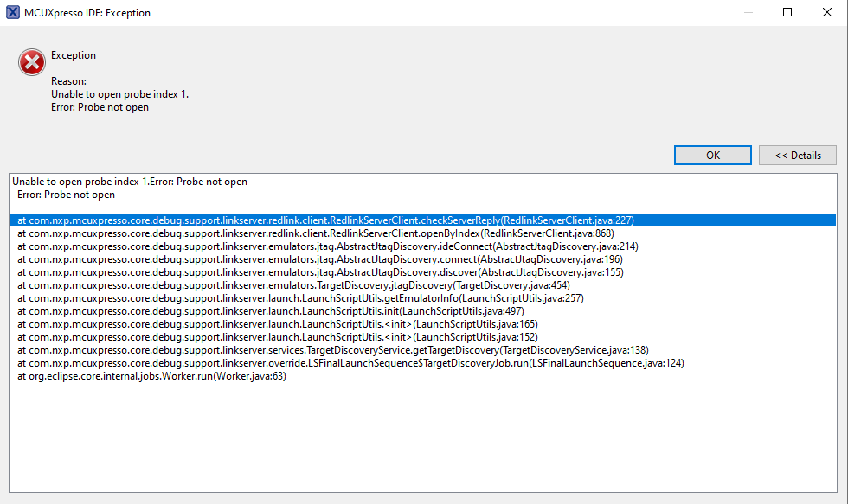
Task: Select the RedlinkServerClient.openByIndex trace line
Action: pos(315,233)
